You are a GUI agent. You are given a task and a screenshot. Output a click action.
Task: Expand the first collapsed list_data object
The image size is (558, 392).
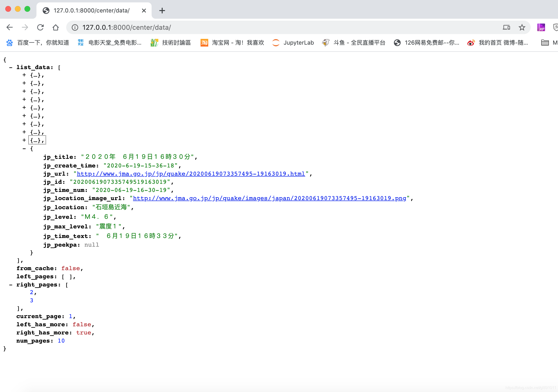pyautogui.click(x=24, y=75)
